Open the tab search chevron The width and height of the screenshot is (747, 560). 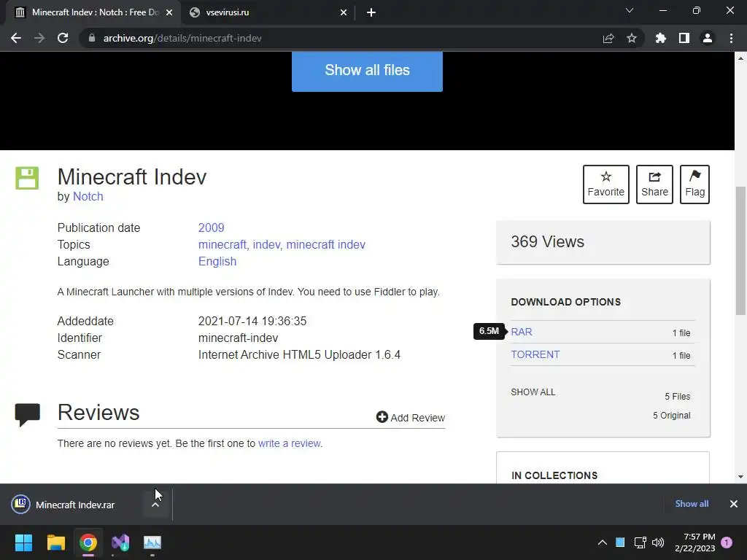pyautogui.click(x=630, y=10)
